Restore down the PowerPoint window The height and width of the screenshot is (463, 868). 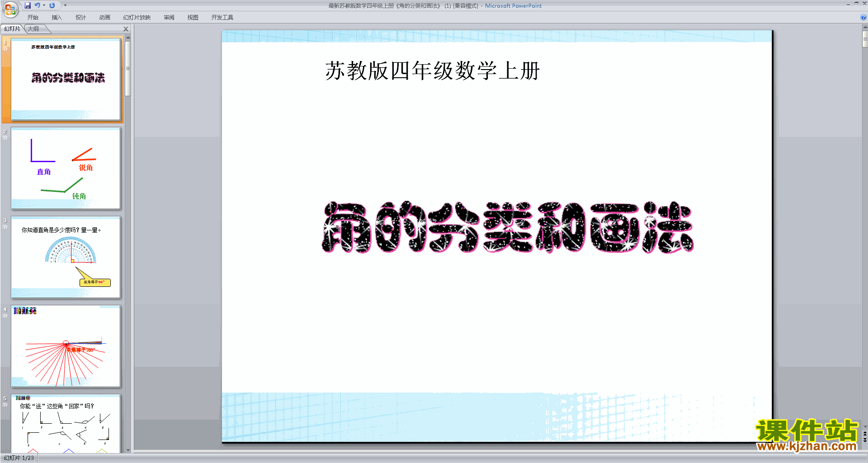856,4
